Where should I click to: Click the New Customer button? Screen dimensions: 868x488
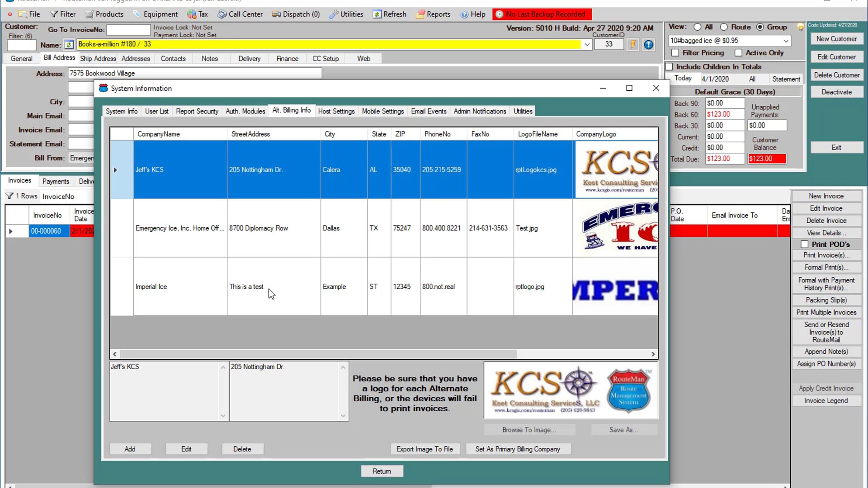836,39
